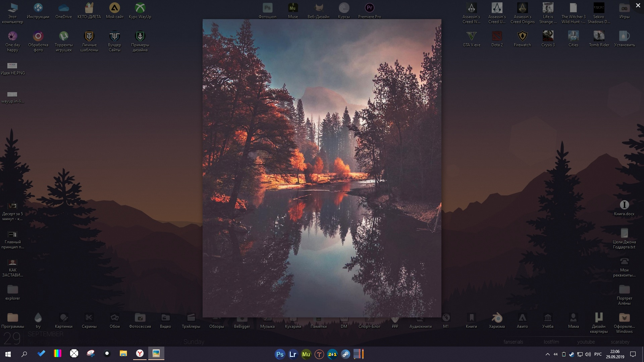Image resolution: width=644 pixels, height=362 pixels.
Task: Open the Харизма desktop icon
Action: 497,320
